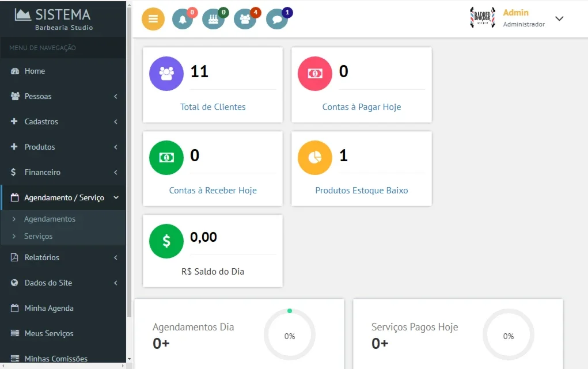Open the Financeiro menu item

(63, 172)
